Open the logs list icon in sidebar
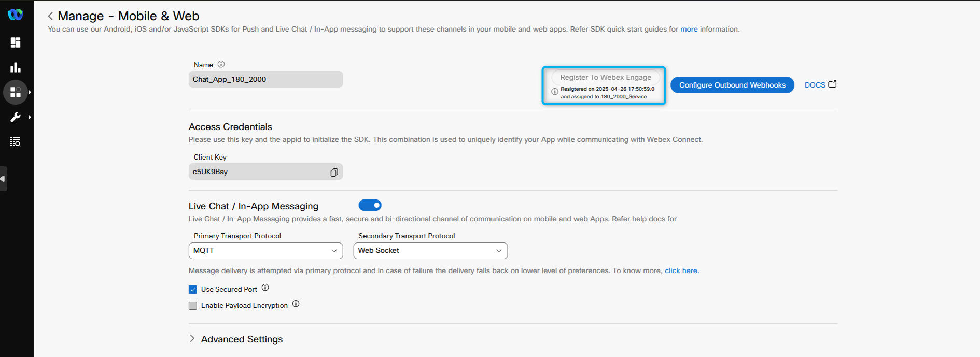This screenshot has width=980, height=357. pos(16,142)
